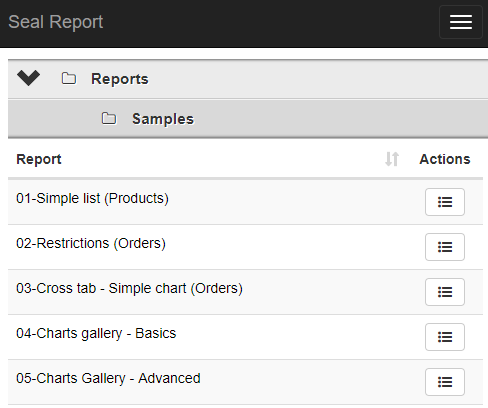Open actions menu for 02-Restrictions (Orders)
Image resolution: width=488 pixels, height=408 pixels.
(445, 247)
